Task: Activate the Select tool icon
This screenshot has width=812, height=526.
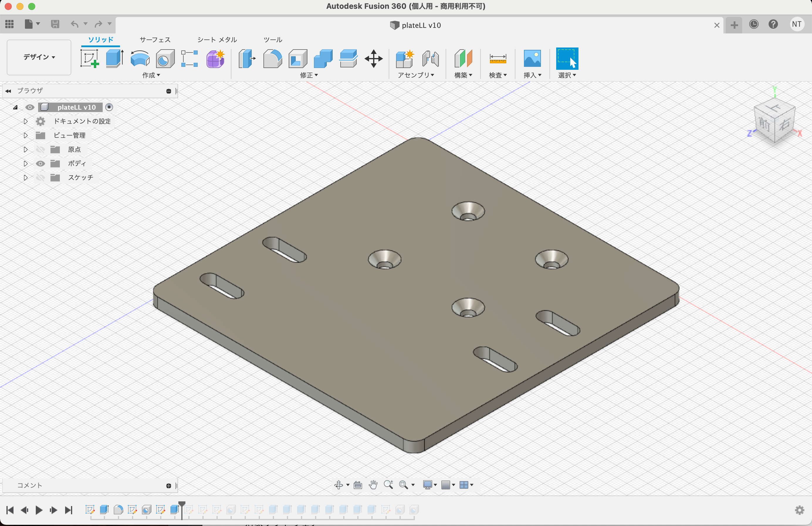Action: 567,59
